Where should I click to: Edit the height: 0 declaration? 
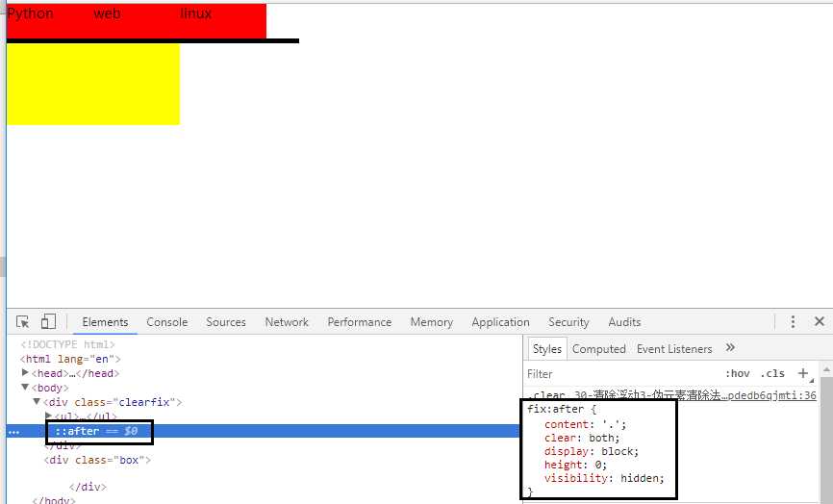575,465
